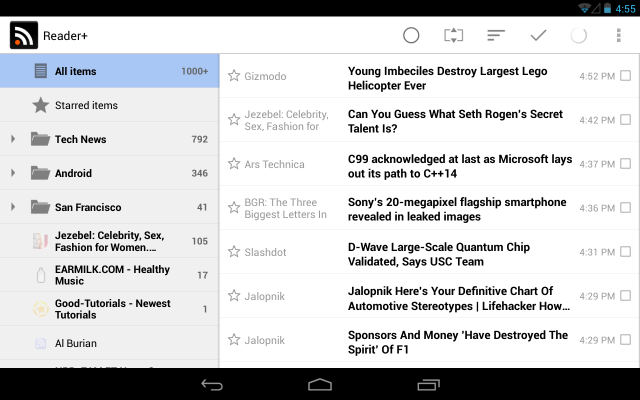640x400 pixels.
Task: Tap the Good-Tutorials star favicon
Action: tap(41, 309)
